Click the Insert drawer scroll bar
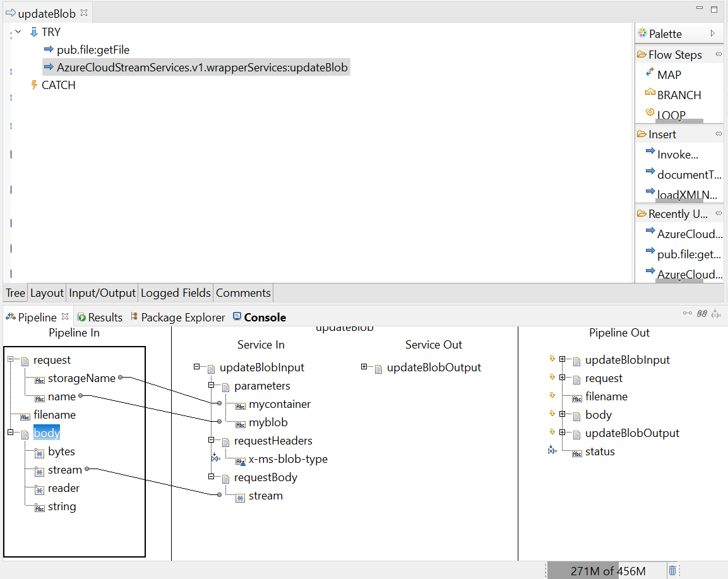Image resolution: width=728 pixels, height=579 pixels. coord(679,201)
